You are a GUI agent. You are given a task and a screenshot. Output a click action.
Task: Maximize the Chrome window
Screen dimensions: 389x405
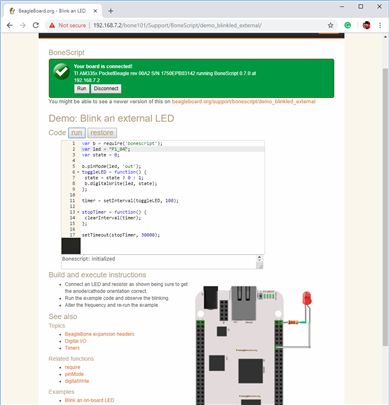(361, 6)
